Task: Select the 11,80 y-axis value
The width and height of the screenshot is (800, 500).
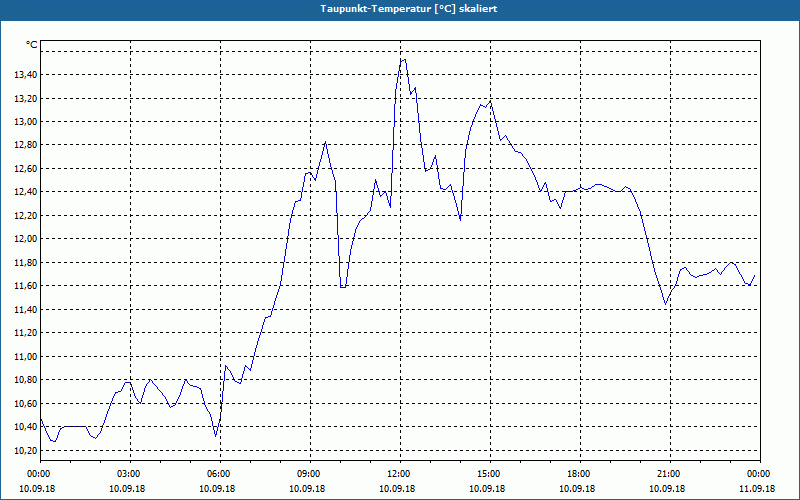Action: pyautogui.click(x=27, y=263)
